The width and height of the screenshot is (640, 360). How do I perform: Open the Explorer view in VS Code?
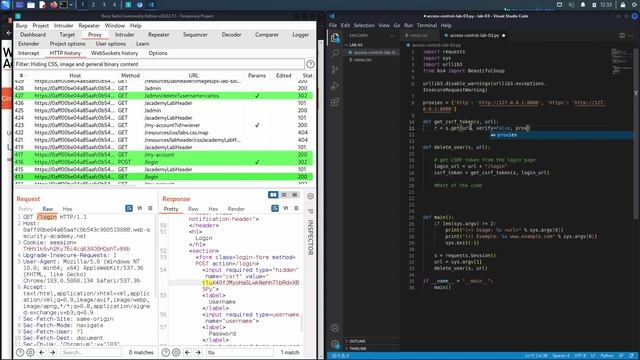coord(335,38)
